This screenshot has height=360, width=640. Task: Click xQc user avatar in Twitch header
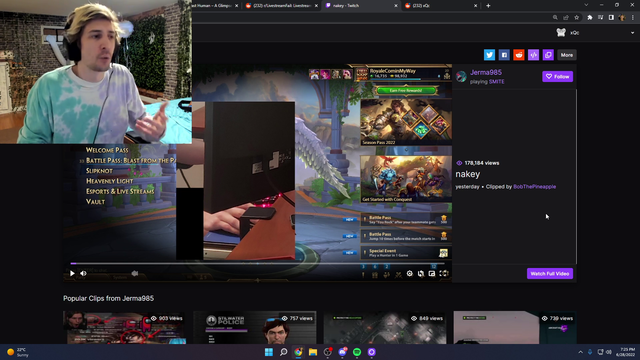[561, 33]
